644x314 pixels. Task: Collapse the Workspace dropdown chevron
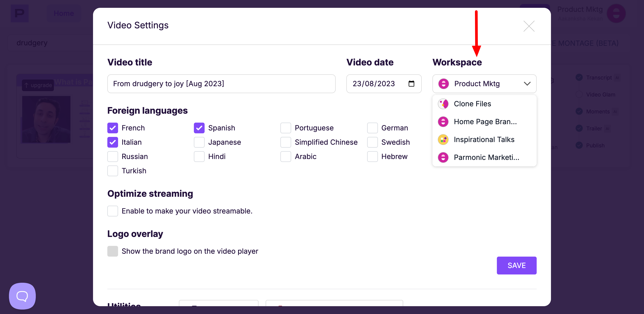click(527, 84)
